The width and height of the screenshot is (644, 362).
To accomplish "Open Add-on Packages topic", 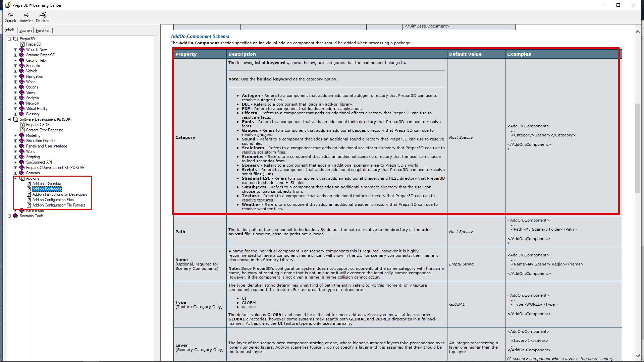I will pos(47,189).
